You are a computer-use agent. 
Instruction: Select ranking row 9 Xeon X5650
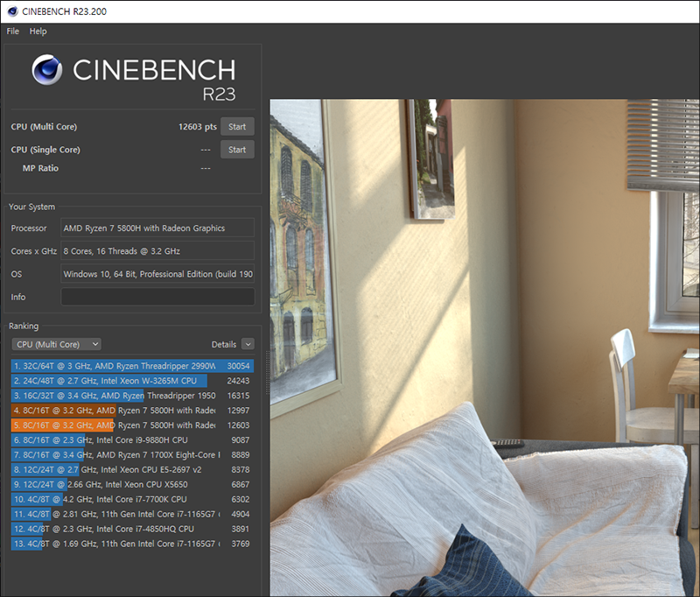(132, 484)
